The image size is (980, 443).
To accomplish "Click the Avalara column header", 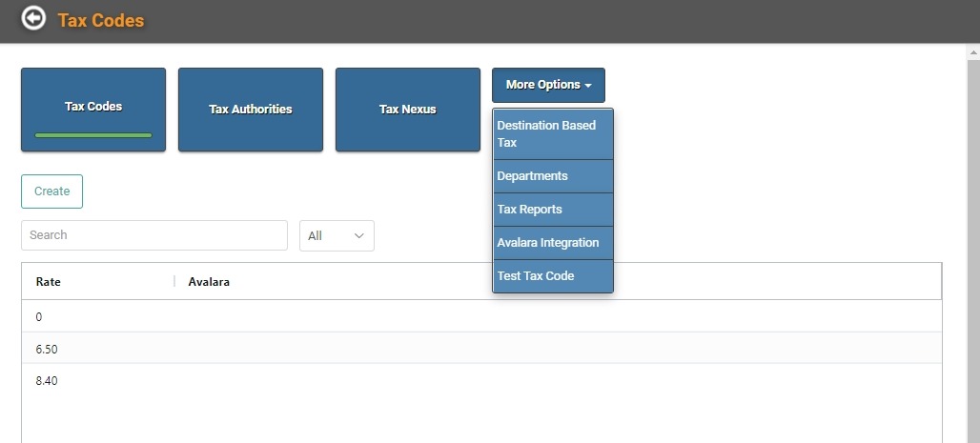I will [209, 282].
